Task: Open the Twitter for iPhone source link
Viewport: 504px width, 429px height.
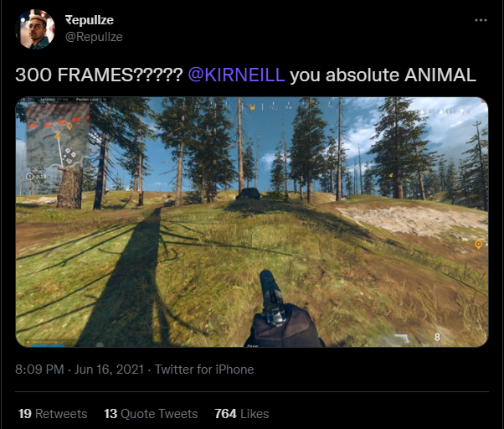Action: click(x=204, y=370)
